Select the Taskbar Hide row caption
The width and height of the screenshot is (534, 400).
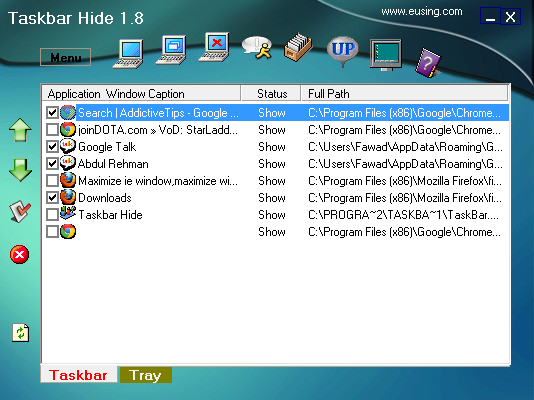click(x=110, y=215)
